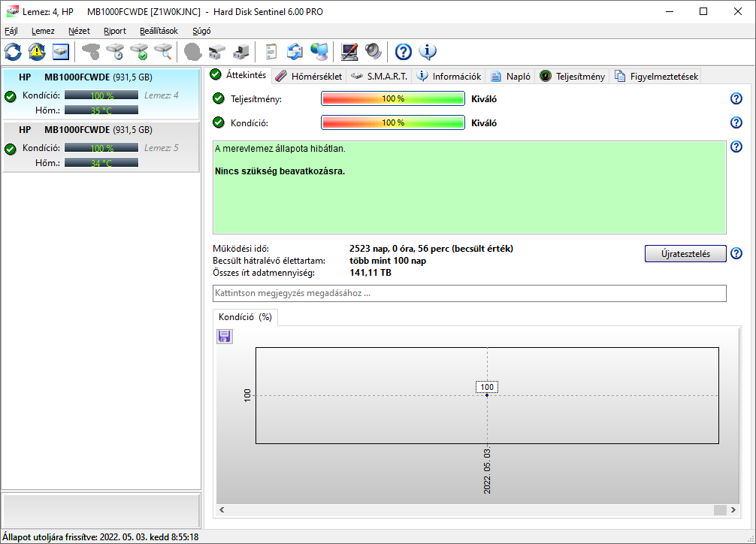756x544 pixels.
Task: Open the Lemez menu
Action: click(43, 31)
